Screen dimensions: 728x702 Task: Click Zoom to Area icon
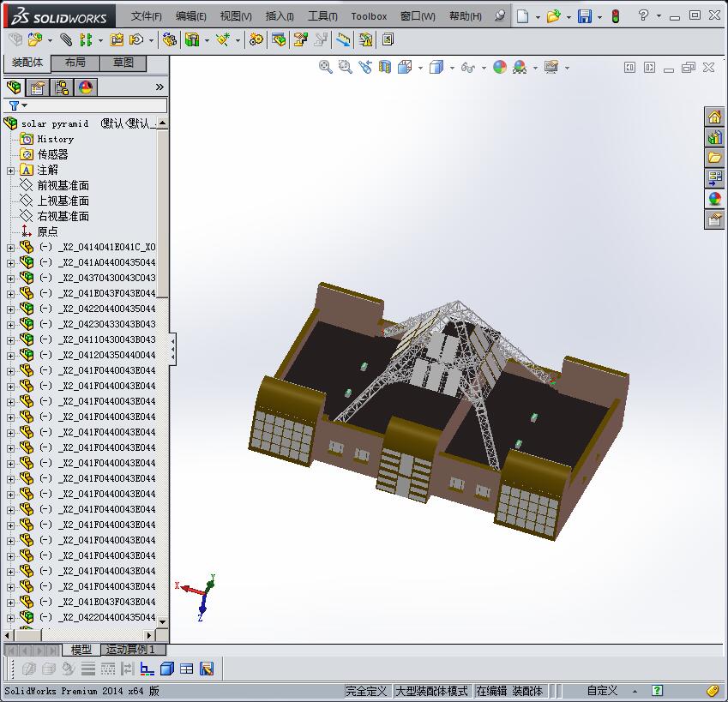pyautogui.click(x=345, y=67)
